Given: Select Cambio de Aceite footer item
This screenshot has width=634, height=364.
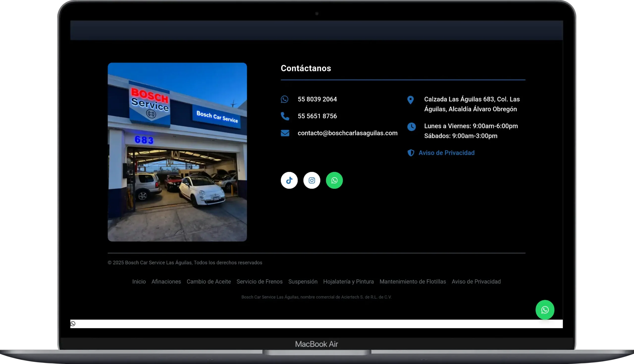Looking at the screenshot, I should click(x=209, y=282).
